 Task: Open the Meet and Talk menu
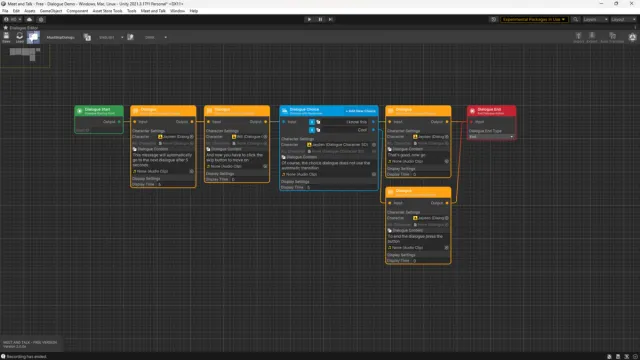coord(153,11)
